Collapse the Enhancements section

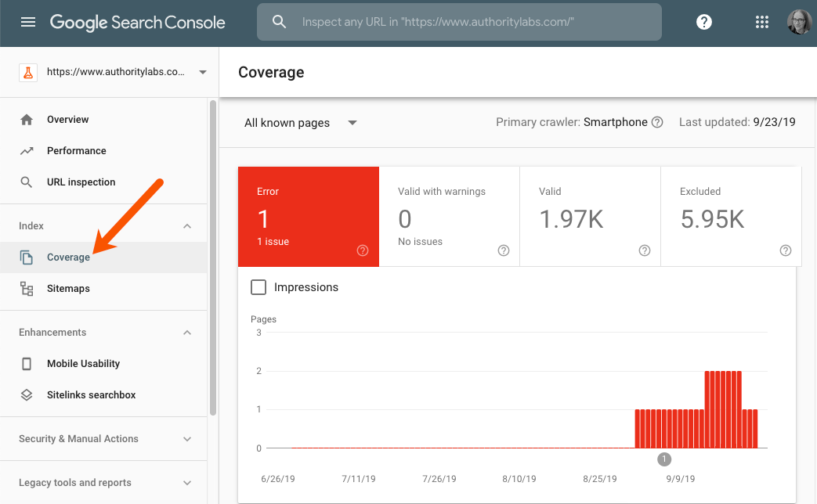click(x=187, y=332)
